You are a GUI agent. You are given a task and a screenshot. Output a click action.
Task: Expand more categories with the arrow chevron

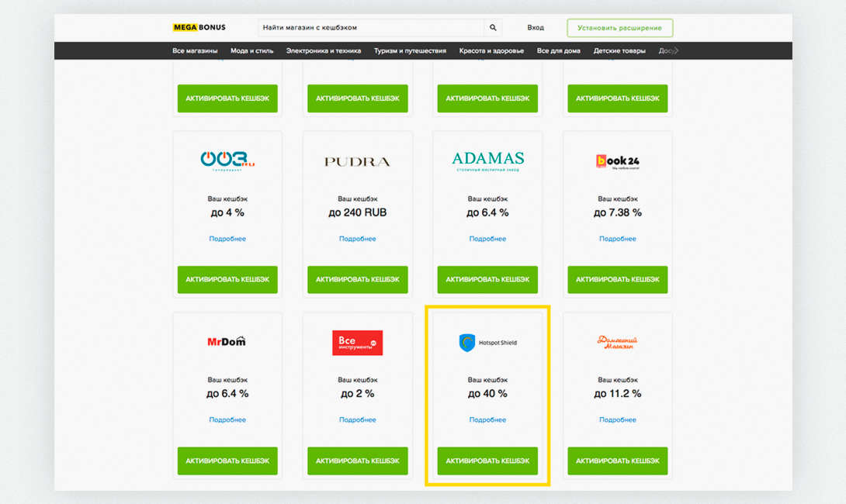click(676, 50)
